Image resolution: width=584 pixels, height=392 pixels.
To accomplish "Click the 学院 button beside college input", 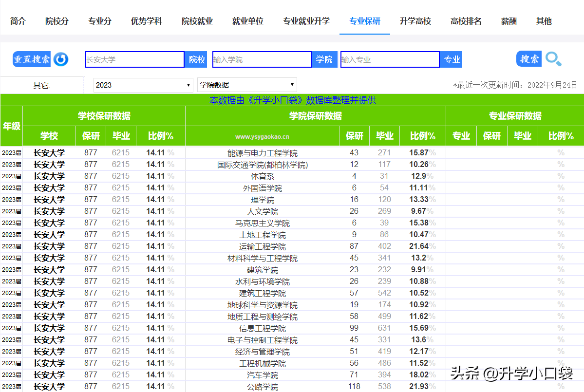I will tap(324, 59).
